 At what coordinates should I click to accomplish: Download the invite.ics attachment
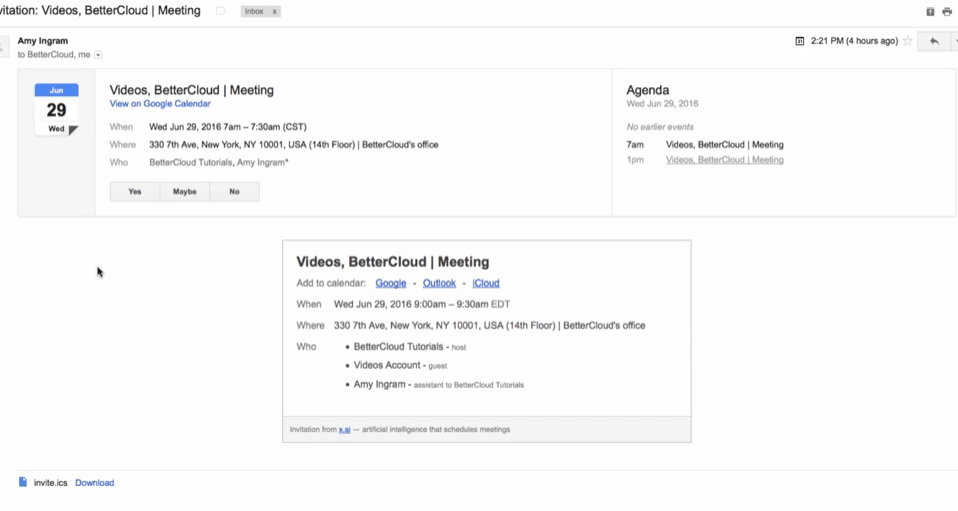(95, 483)
